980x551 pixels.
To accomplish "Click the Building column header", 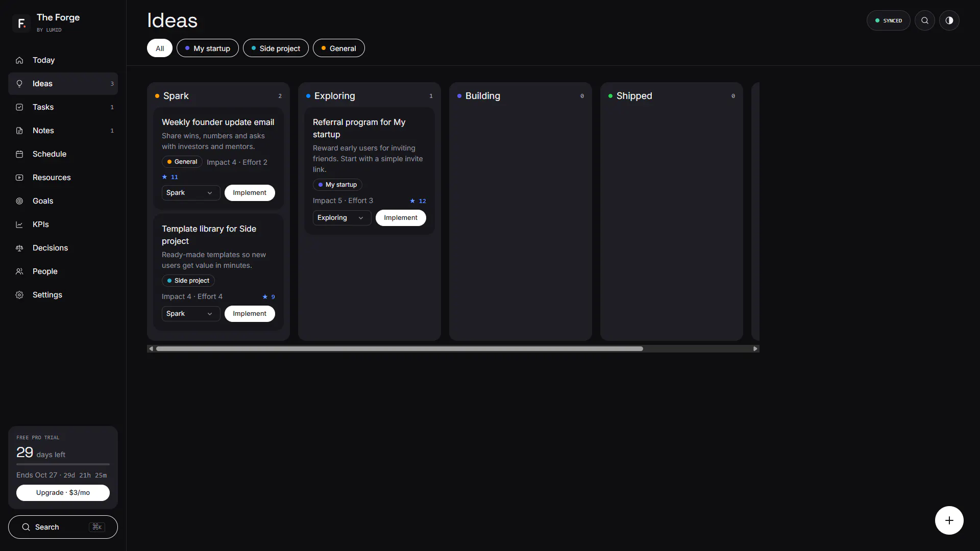I will pyautogui.click(x=520, y=96).
